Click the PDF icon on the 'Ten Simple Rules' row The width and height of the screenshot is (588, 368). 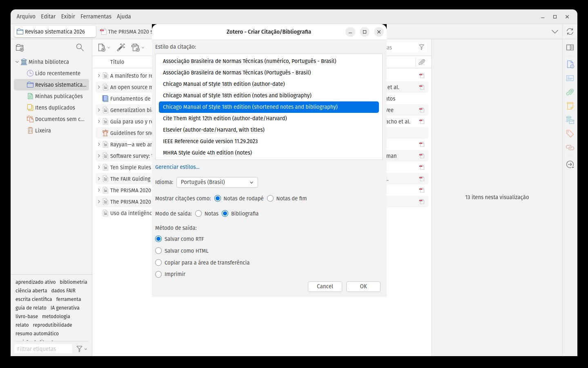coord(422,167)
